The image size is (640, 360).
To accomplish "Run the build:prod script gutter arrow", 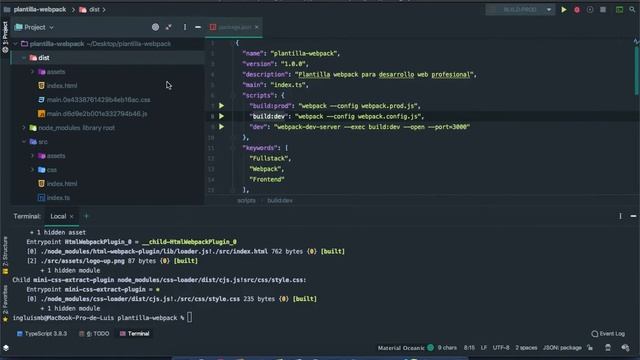I will pos(221,106).
